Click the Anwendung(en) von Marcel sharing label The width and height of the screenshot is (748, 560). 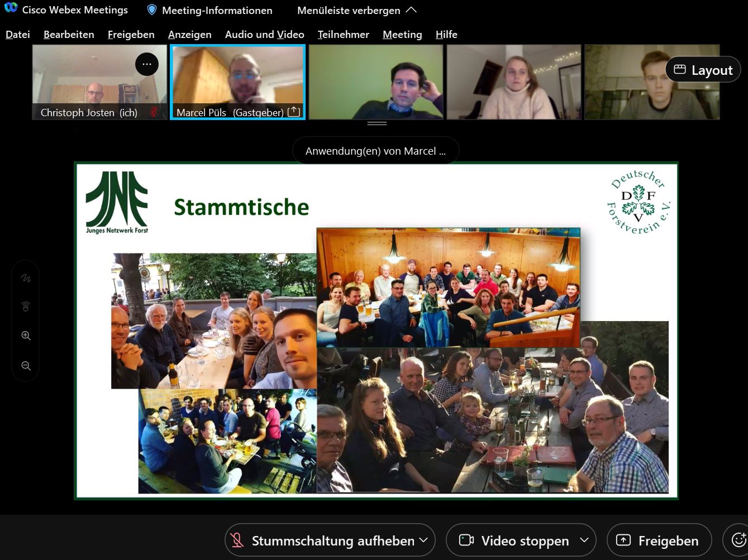click(376, 151)
